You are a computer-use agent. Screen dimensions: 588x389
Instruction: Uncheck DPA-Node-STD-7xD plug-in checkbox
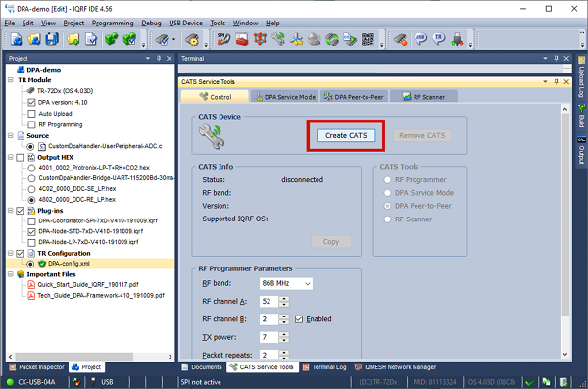point(32,231)
